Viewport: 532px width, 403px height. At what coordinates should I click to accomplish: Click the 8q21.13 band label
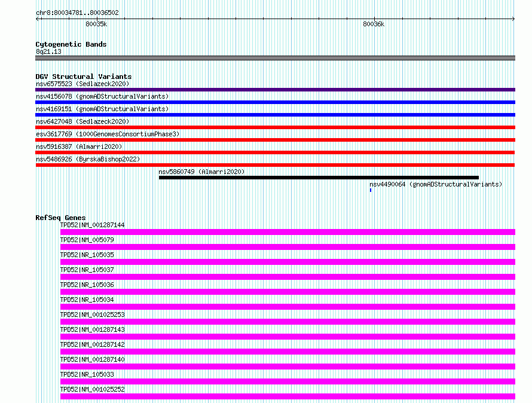(x=48, y=51)
